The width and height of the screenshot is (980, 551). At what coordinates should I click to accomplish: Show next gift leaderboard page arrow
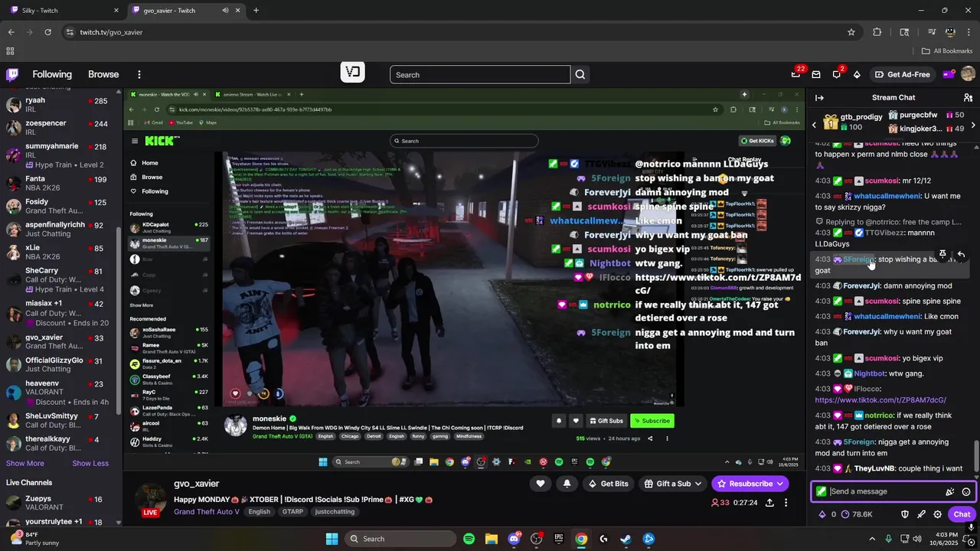coord(973,125)
